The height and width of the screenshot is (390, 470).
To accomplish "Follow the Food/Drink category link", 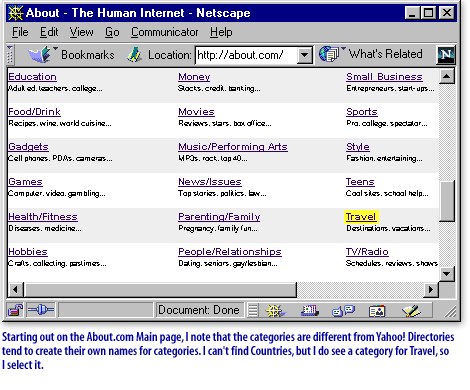I will pos(34,112).
